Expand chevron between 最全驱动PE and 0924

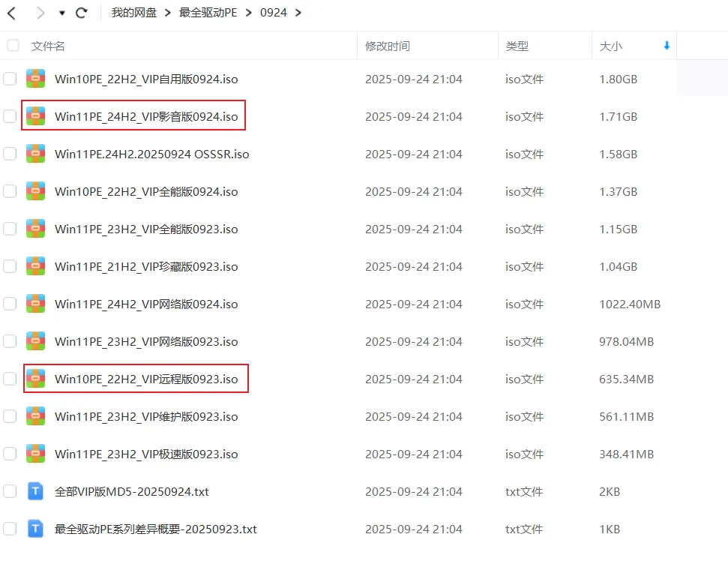pos(249,13)
